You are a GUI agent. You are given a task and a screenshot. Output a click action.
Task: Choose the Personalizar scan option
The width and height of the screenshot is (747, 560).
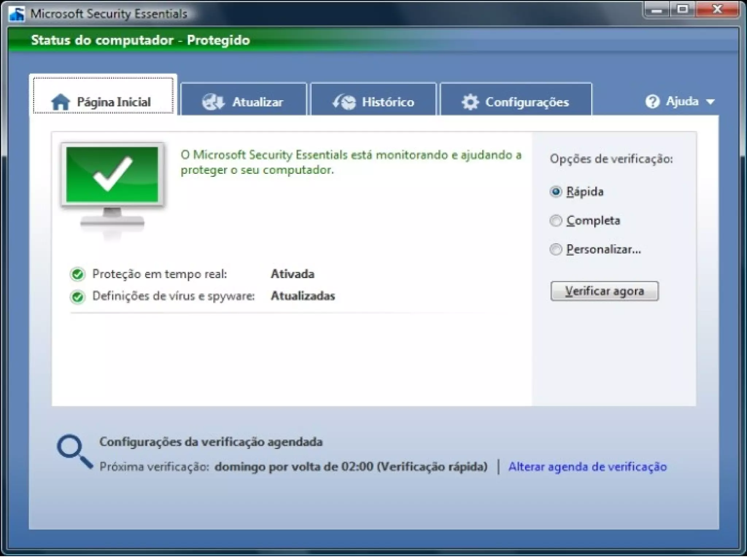coord(556,249)
